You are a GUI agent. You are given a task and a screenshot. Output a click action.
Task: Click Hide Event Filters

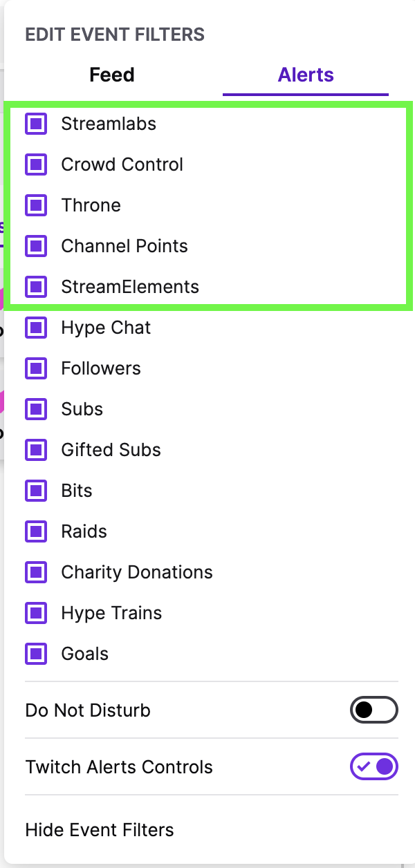[100, 830]
